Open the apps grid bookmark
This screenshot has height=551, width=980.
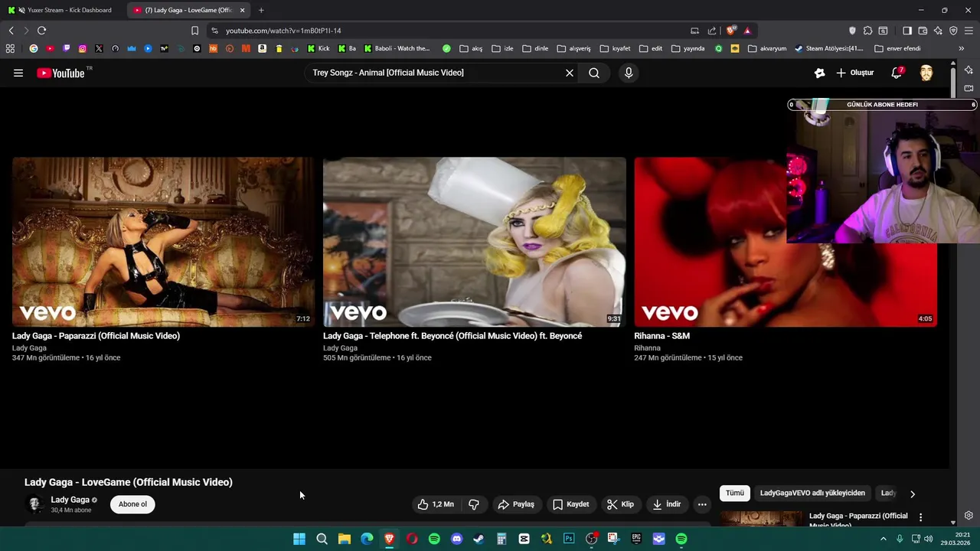(x=10, y=48)
